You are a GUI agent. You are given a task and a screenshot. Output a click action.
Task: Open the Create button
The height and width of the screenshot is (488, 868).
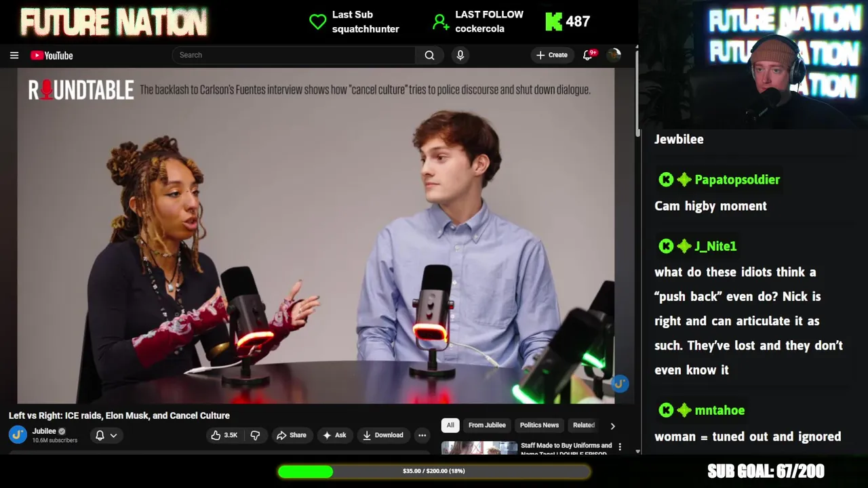click(x=552, y=55)
